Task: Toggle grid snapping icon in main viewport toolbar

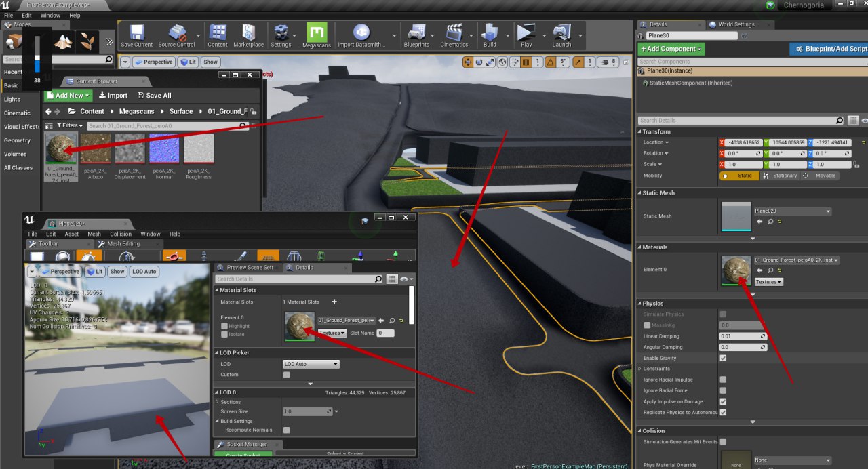Action: (526, 62)
